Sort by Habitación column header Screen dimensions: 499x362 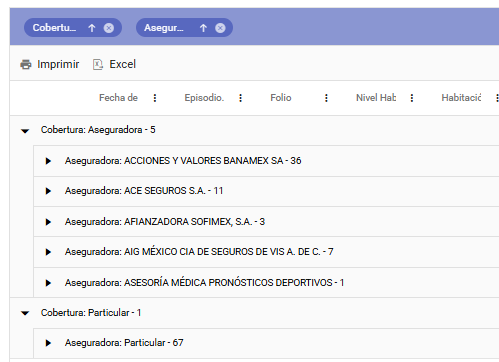pos(461,98)
